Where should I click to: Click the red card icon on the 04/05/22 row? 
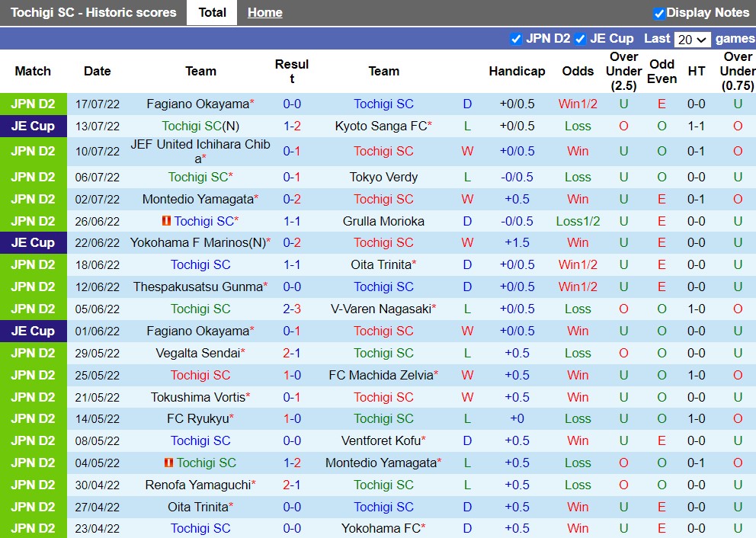(168, 463)
